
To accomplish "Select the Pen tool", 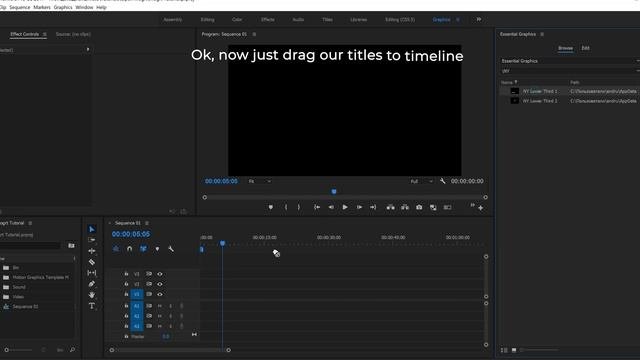I will [92, 284].
